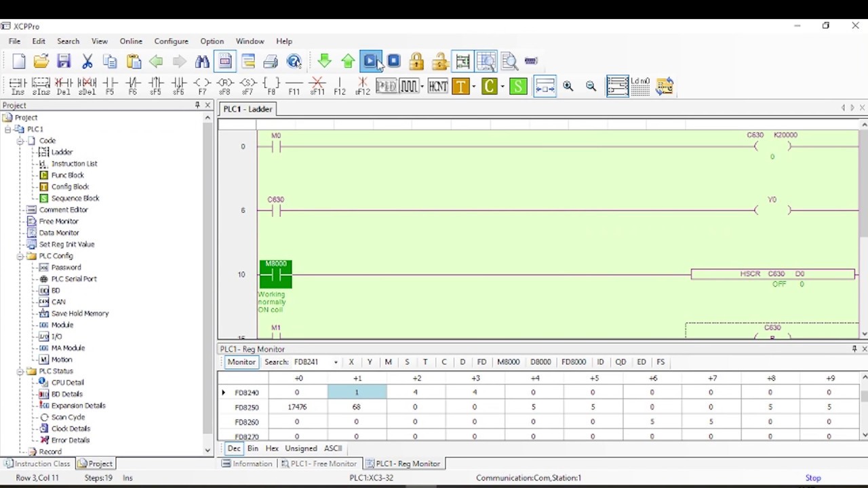Open the Option menu
The height and width of the screenshot is (488, 868).
point(212,41)
